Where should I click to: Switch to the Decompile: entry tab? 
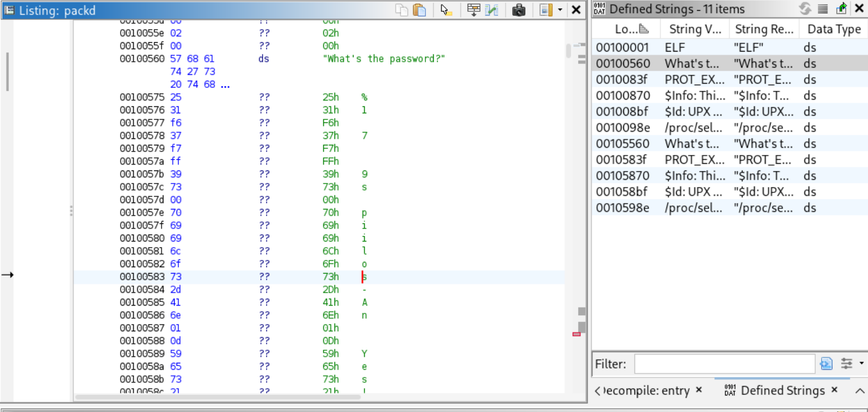(x=647, y=391)
